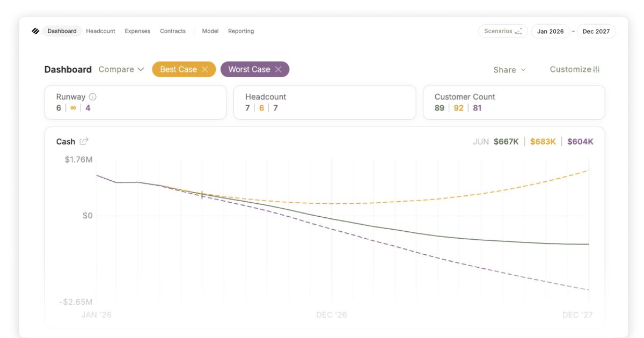Open the Runway info tooltip icon
This screenshot has height=338, width=644.
click(x=92, y=97)
